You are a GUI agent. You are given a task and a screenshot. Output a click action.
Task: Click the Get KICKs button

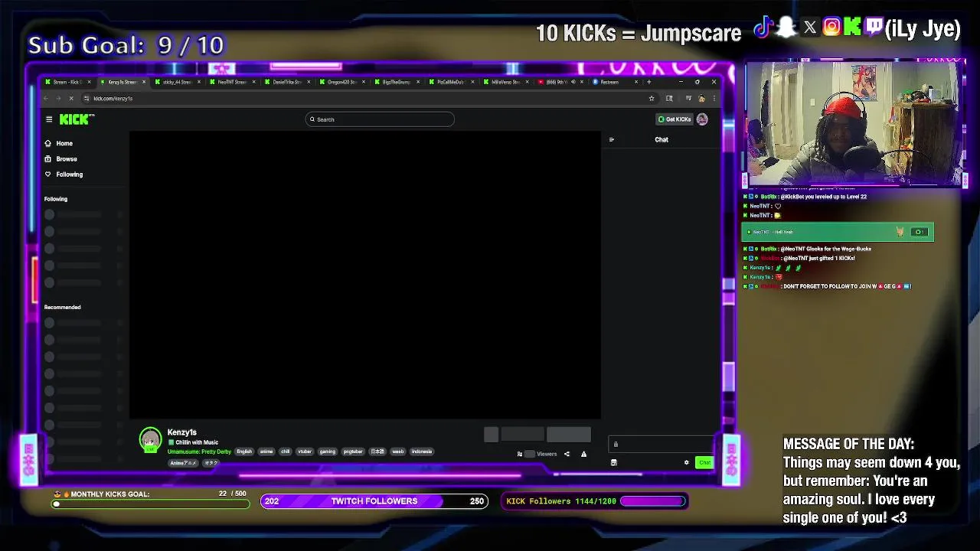point(675,119)
